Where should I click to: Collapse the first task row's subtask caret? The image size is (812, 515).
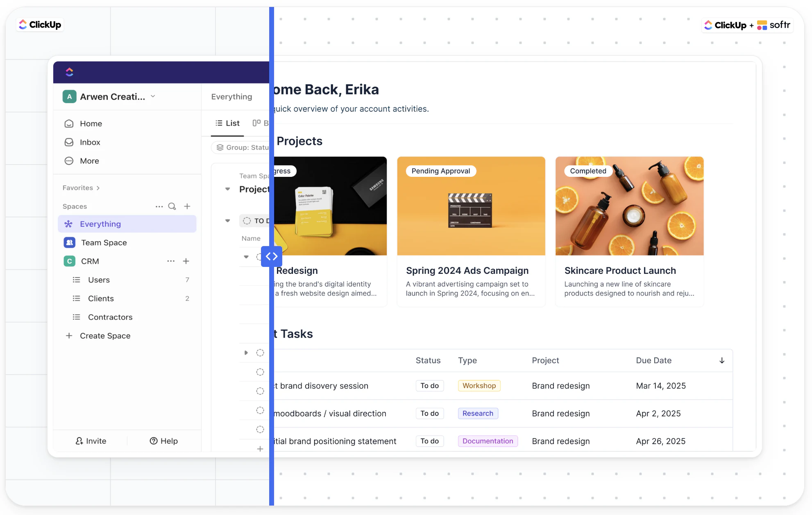pos(246,257)
